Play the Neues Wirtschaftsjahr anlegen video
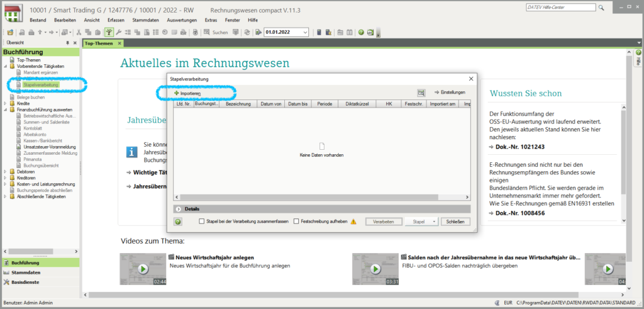The width and height of the screenshot is (644, 309). point(143,269)
